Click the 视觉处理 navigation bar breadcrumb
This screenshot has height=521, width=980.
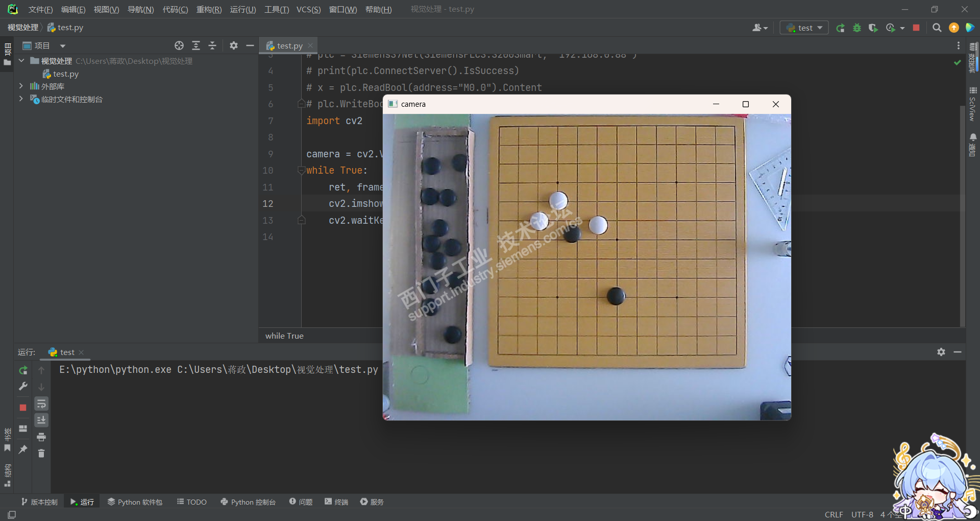click(22, 28)
